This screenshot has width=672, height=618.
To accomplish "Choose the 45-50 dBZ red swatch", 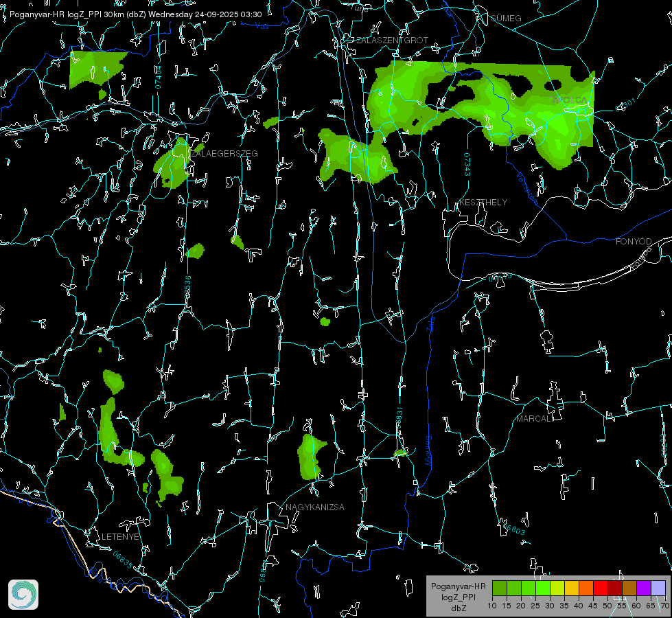I will coord(601,588).
